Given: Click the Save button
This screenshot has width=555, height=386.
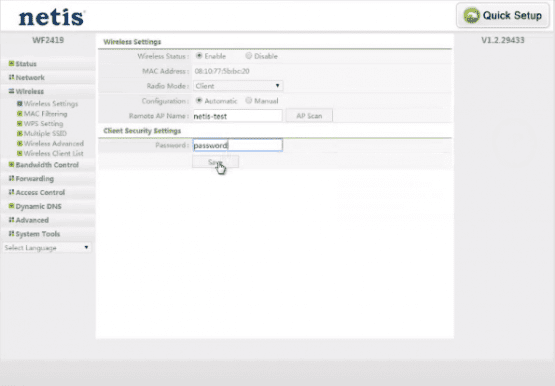Looking at the screenshot, I should (215, 162).
